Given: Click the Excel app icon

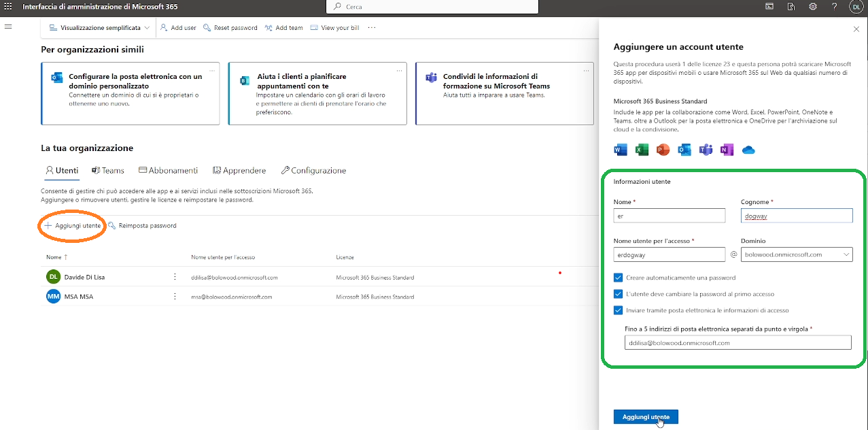Looking at the screenshot, I should coord(642,150).
